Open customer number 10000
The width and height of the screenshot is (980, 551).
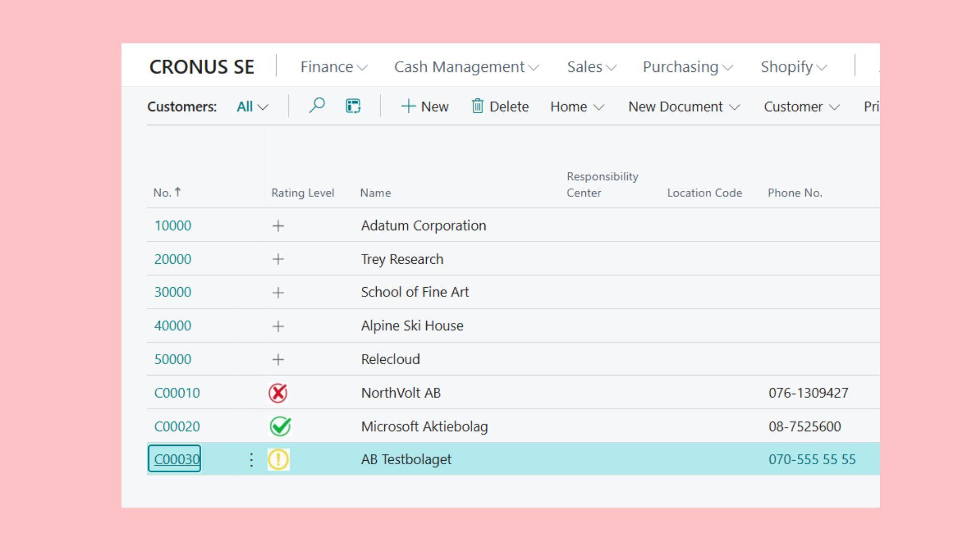coord(173,226)
